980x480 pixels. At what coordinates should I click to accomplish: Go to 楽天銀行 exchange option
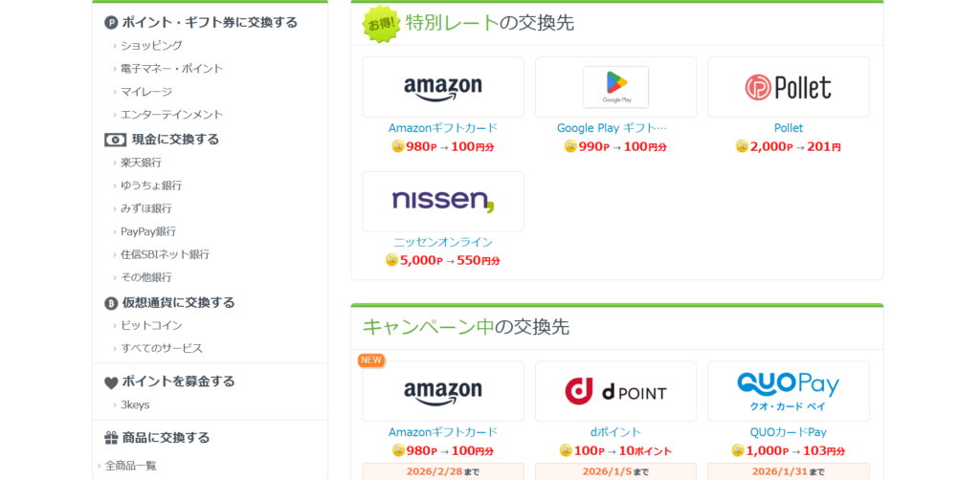(x=141, y=163)
